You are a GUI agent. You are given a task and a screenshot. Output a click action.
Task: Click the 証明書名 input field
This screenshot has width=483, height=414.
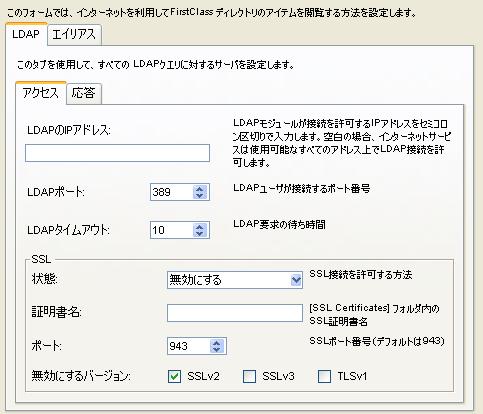(235, 313)
